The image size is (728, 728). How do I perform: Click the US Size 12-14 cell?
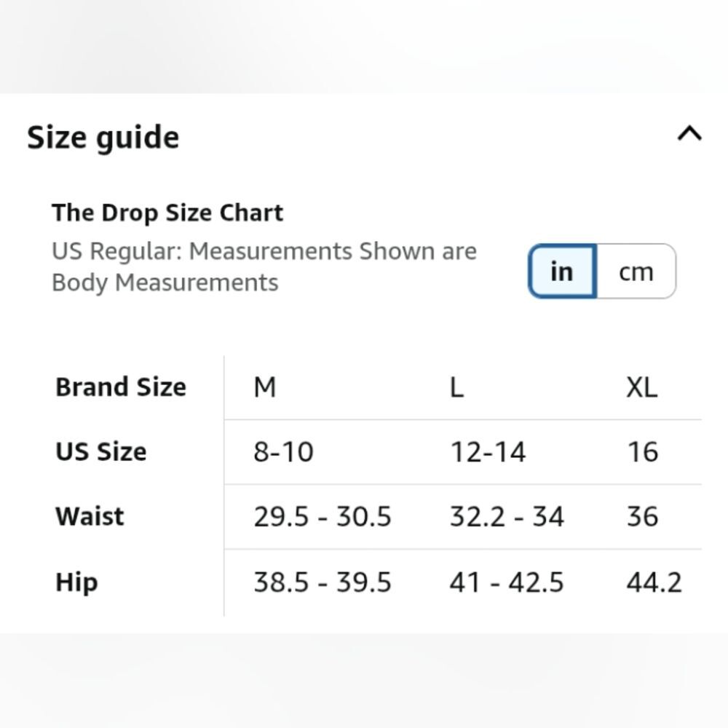pos(488,452)
